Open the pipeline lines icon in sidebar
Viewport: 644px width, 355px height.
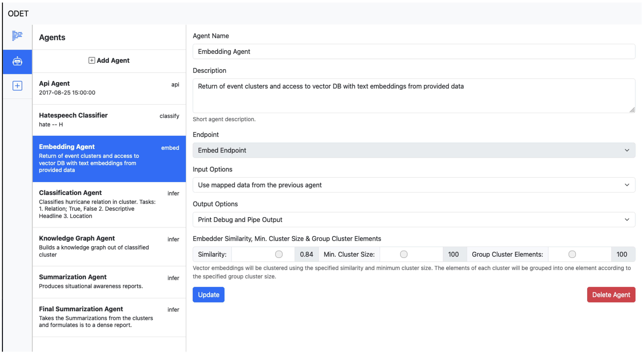17,36
